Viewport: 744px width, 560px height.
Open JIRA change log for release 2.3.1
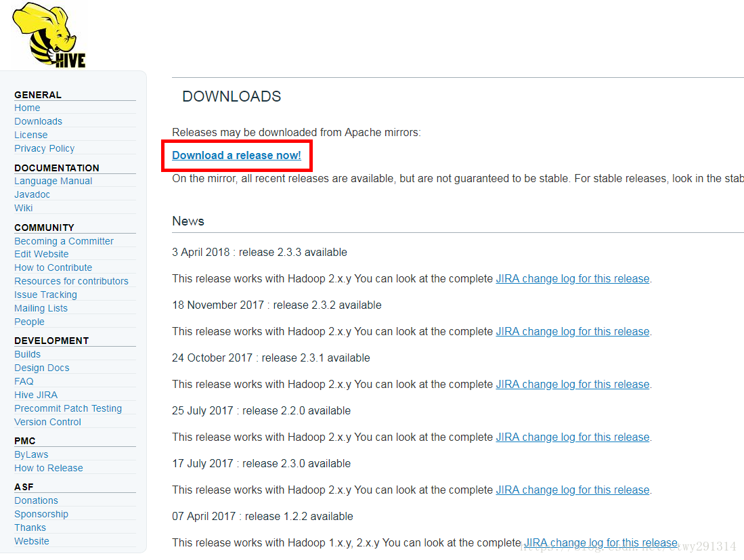pyautogui.click(x=572, y=384)
